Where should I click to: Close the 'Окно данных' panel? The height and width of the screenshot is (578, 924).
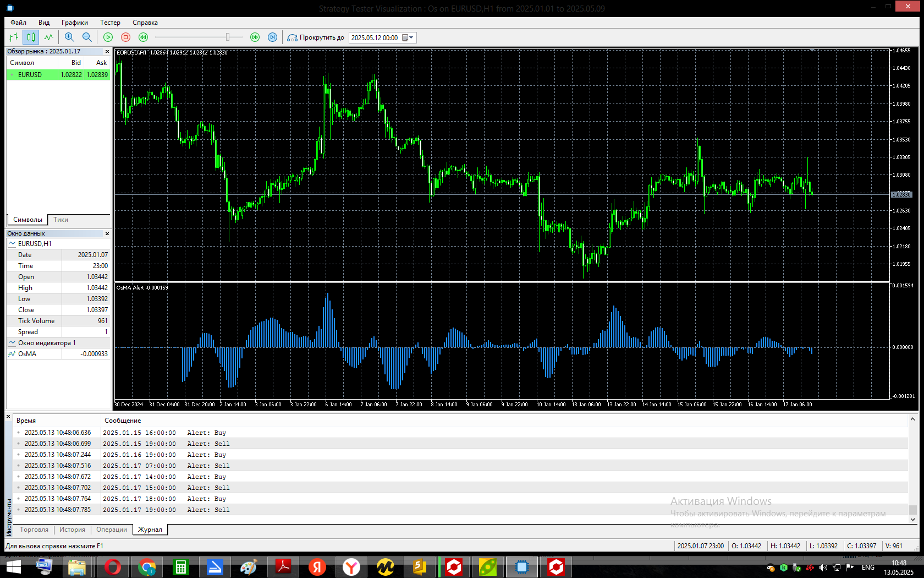click(x=107, y=233)
